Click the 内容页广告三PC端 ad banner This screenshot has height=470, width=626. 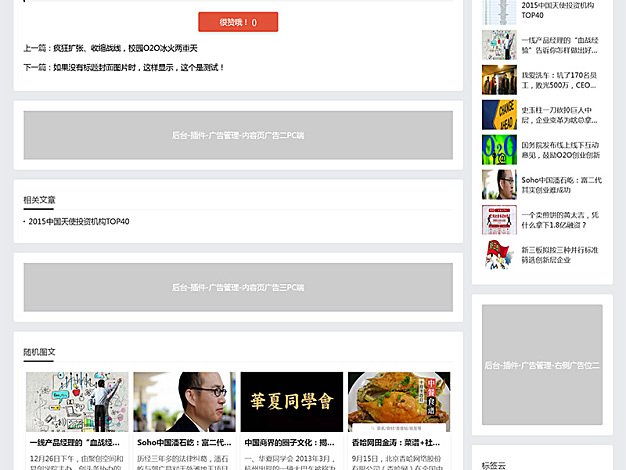pyautogui.click(x=238, y=287)
